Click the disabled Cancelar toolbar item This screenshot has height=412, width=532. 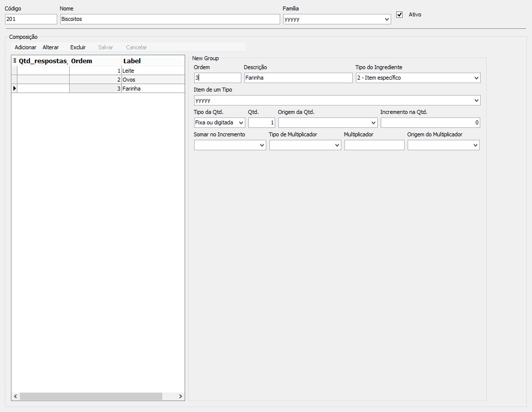click(136, 47)
